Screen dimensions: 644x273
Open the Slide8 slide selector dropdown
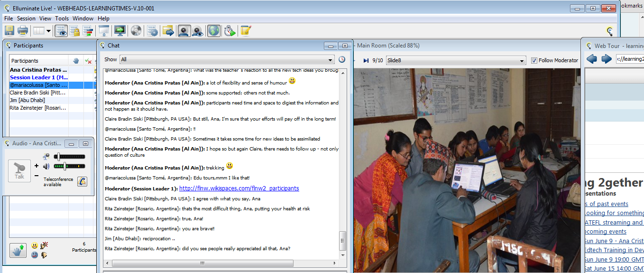tap(522, 60)
